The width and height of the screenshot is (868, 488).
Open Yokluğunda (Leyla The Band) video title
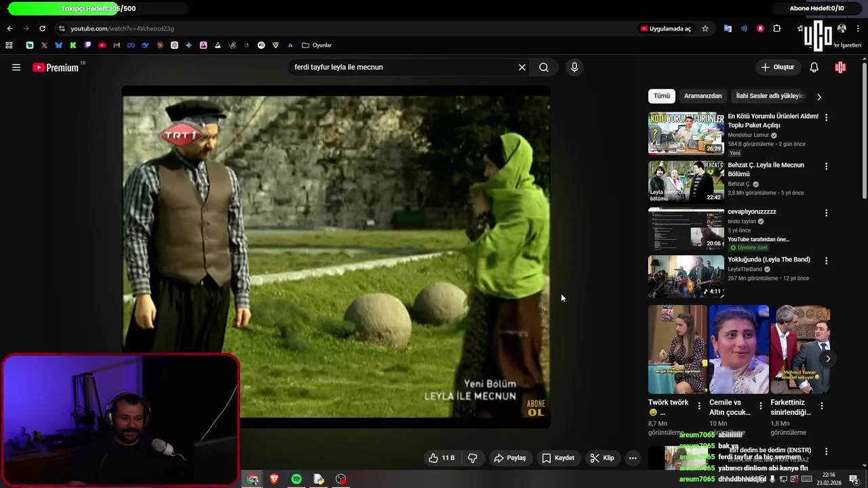[769, 260]
